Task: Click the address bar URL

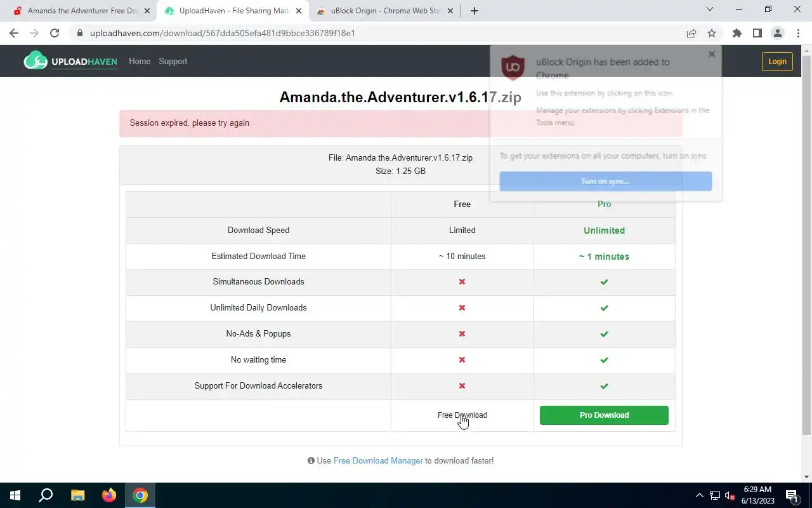Action: [x=223, y=33]
